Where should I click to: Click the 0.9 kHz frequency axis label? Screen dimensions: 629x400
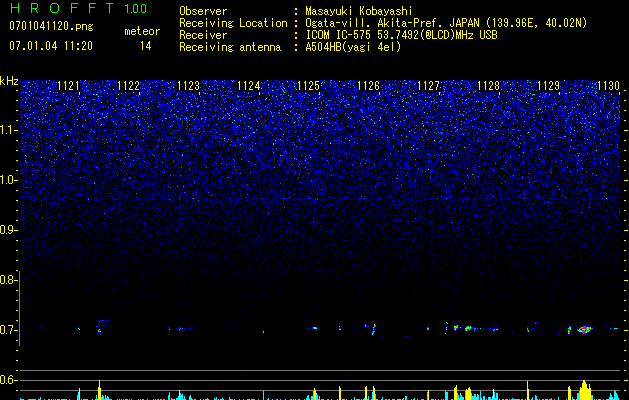click(8, 230)
